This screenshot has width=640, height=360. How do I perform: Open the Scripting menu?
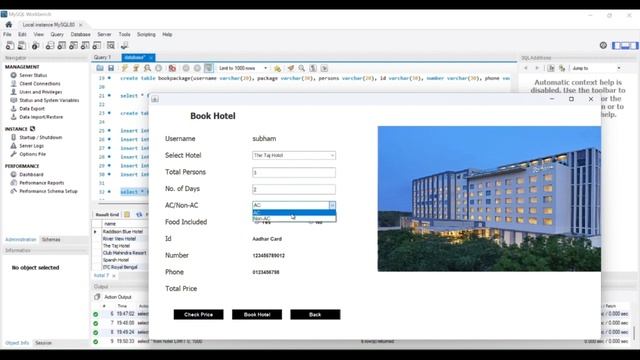pos(146,35)
